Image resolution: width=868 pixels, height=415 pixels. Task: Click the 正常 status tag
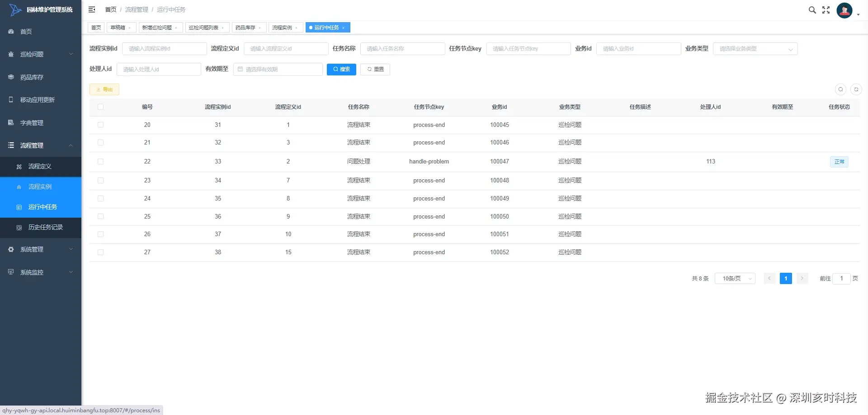[x=839, y=162]
